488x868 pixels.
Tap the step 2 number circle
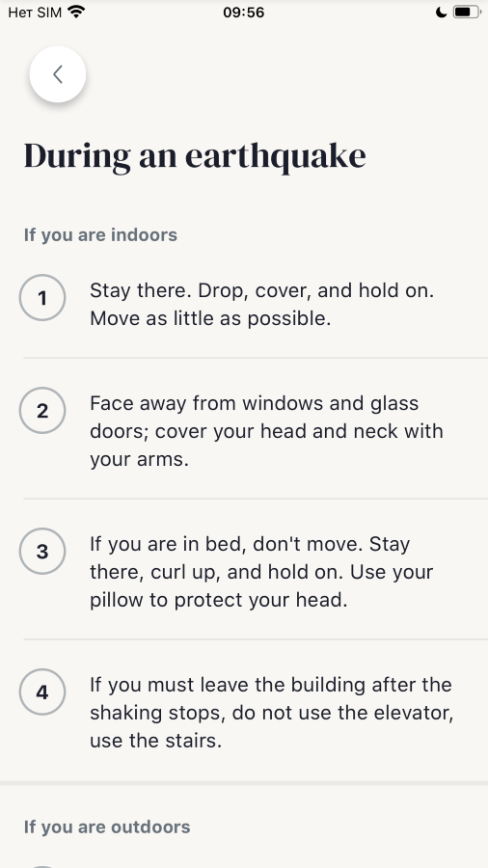42,411
